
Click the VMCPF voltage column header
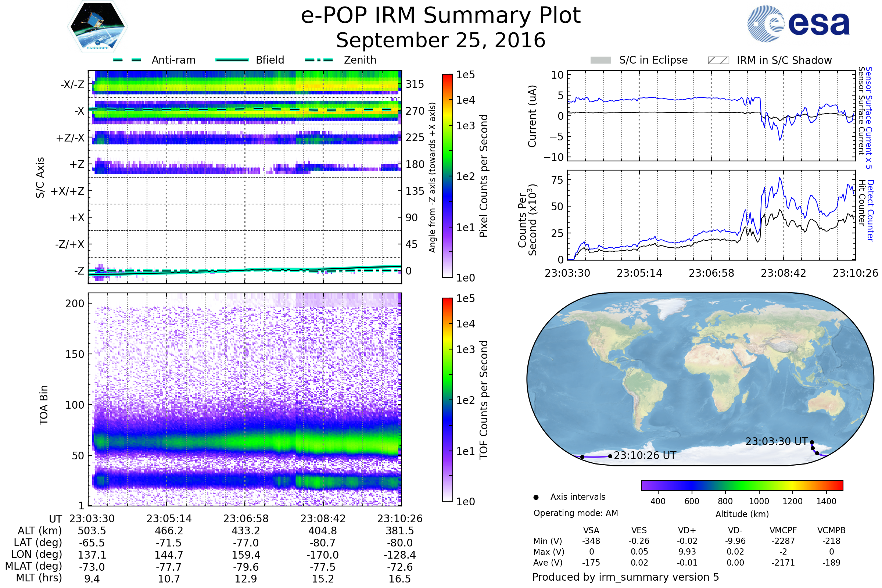tap(783, 530)
